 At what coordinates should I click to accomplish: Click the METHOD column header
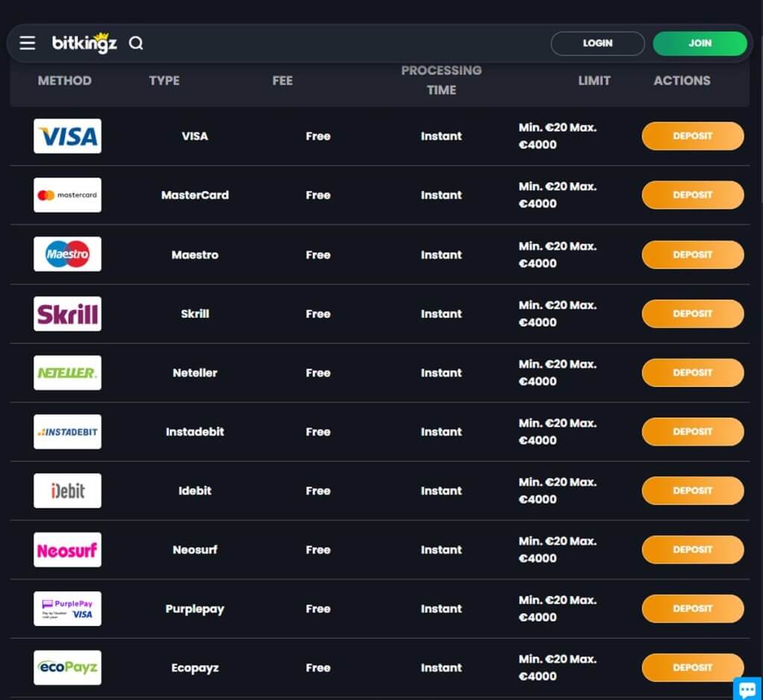pos(65,81)
